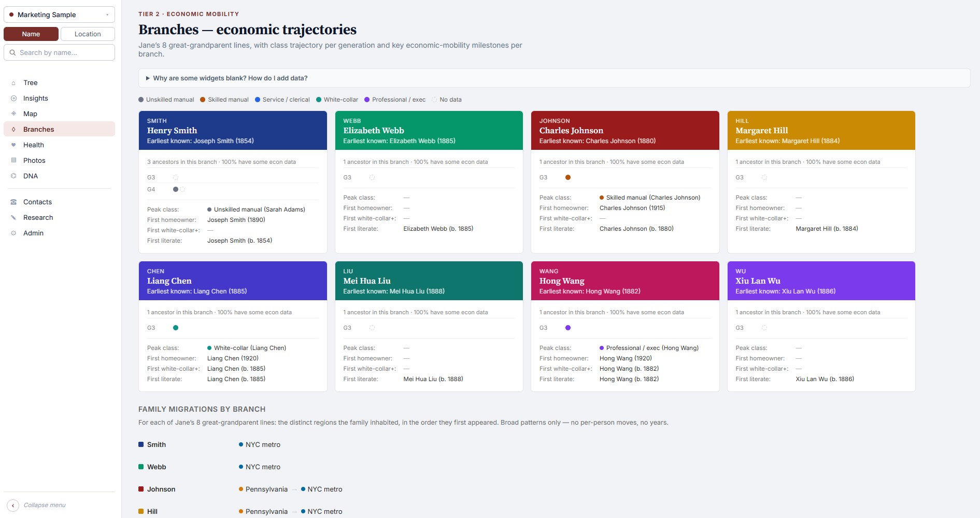980x518 pixels.
Task: Click the Skilled manual legend swatch
Action: tap(203, 100)
